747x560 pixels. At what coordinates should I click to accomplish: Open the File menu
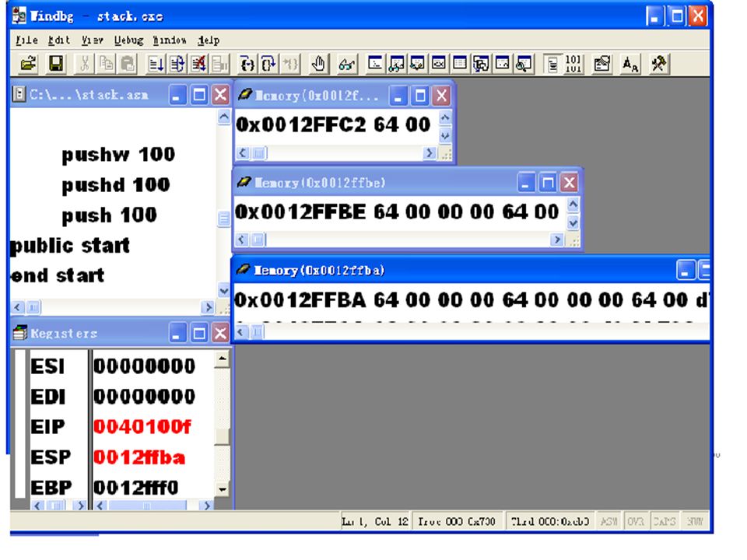pyautogui.click(x=26, y=40)
